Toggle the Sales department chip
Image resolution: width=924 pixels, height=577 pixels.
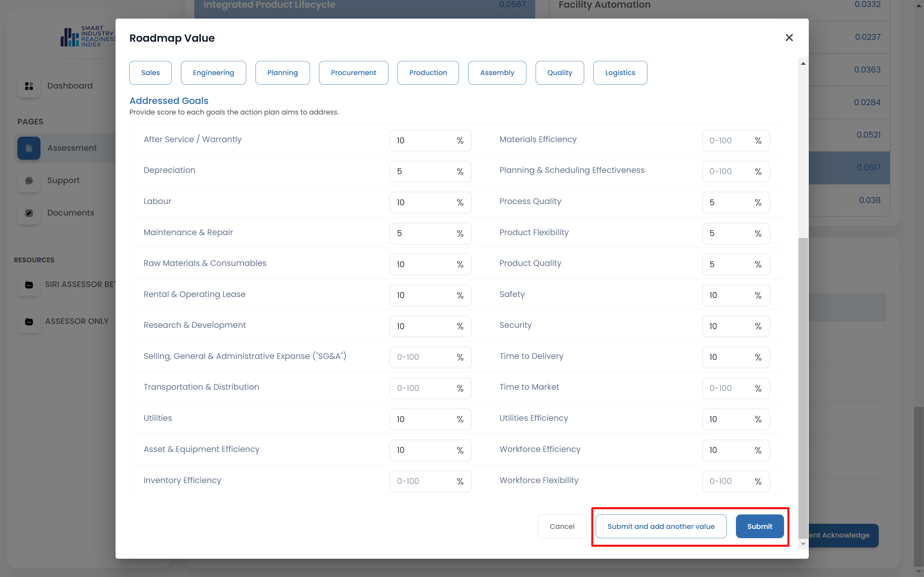(151, 72)
